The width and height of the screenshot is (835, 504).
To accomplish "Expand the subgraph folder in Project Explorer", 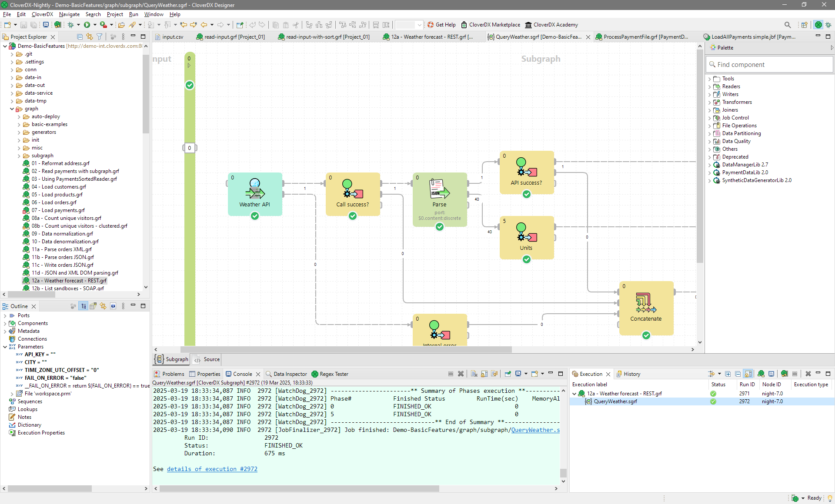I will point(19,156).
